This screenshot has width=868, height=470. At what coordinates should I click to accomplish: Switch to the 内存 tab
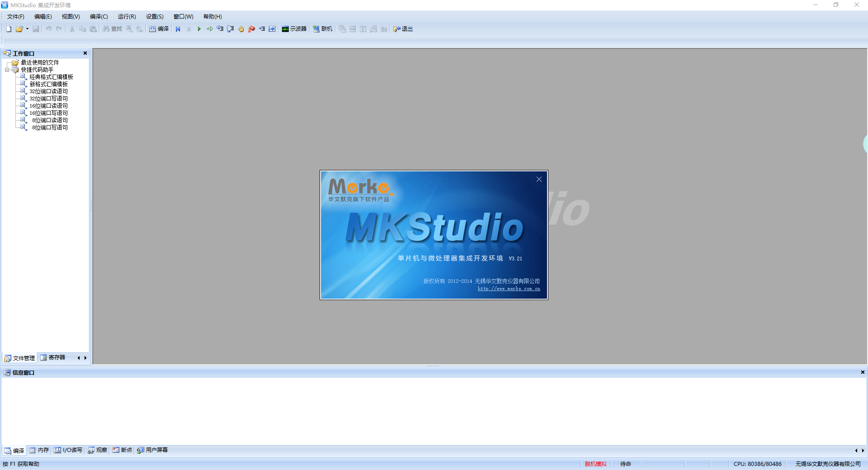pos(39,450)
